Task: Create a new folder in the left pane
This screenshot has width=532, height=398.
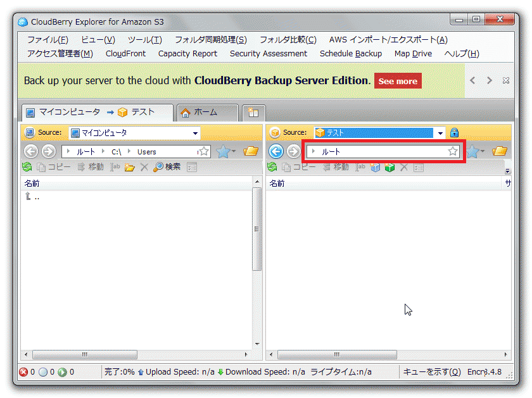Action: pos(130,167)
